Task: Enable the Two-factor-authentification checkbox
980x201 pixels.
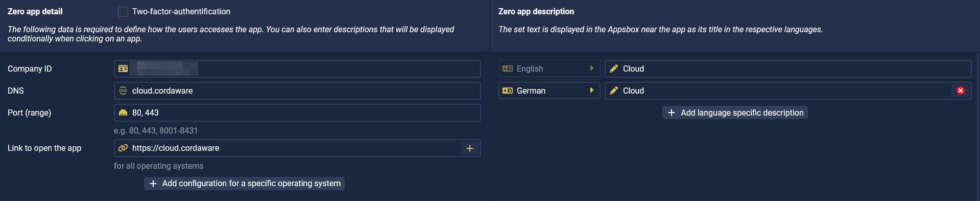Action: click(x=123, y=11)
